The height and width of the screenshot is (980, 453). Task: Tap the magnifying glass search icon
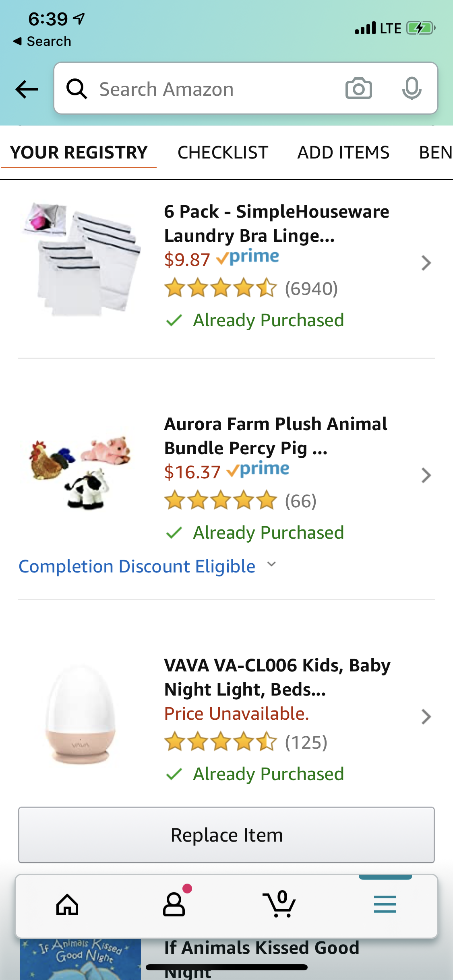coord(77,89)
